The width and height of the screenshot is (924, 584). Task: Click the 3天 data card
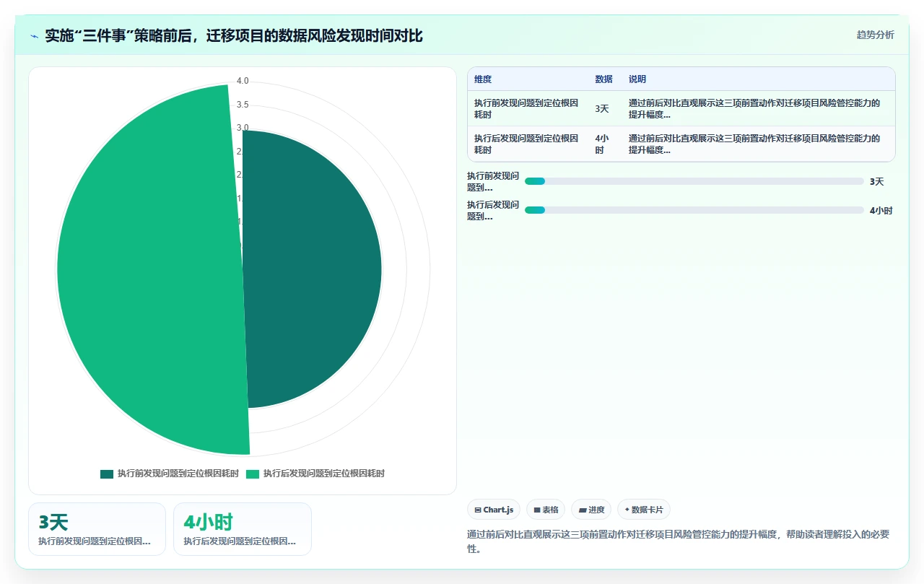click(97, 529)
